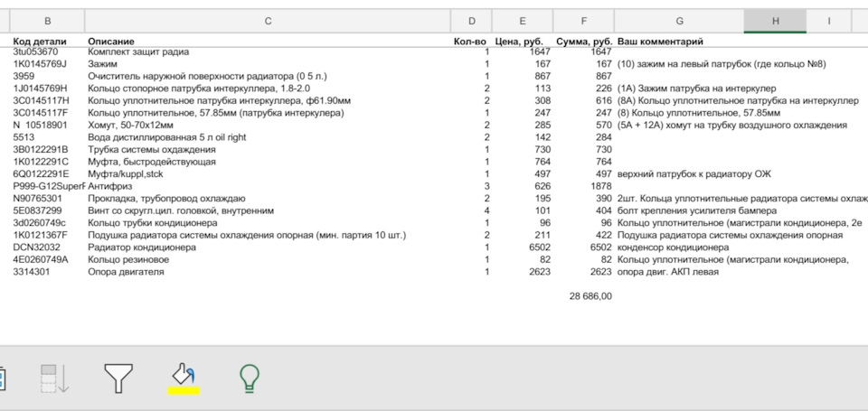
Task: Select part code cell 1K0145769J
Action: (40, 64)
